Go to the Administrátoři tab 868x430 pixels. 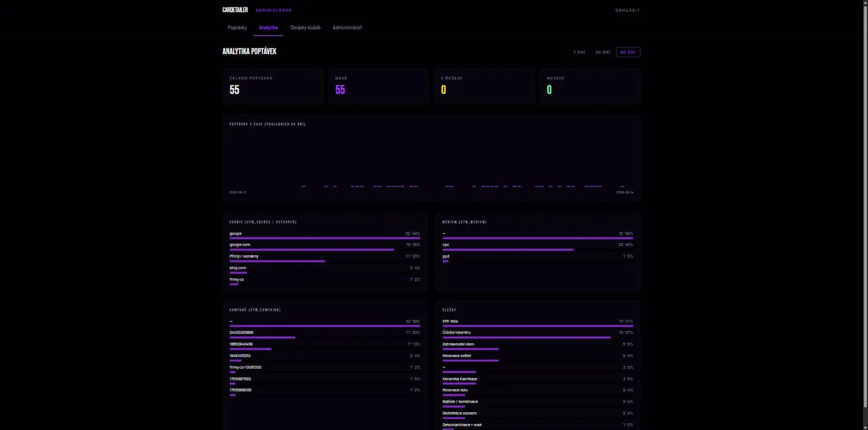coord(347,27)
